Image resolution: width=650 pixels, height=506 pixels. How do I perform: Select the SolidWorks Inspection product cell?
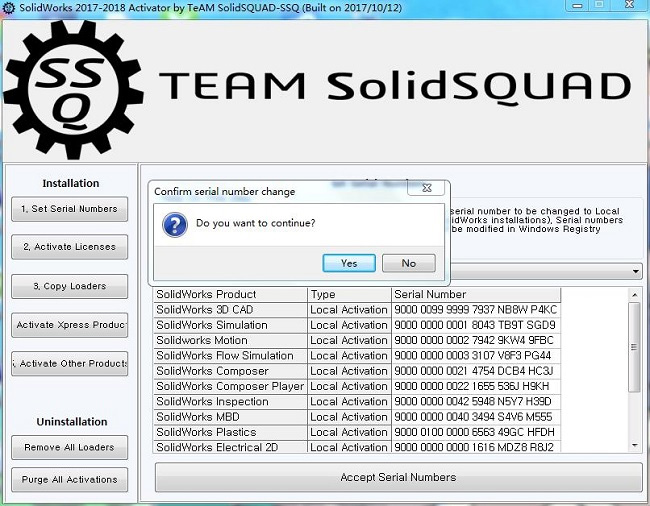(x=230, y=402)
